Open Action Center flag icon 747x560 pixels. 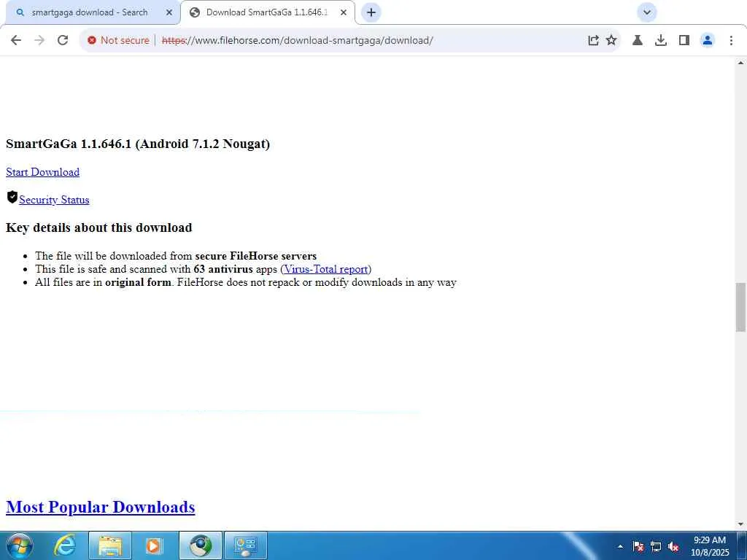pyautogui.click(x=638, y=546)
